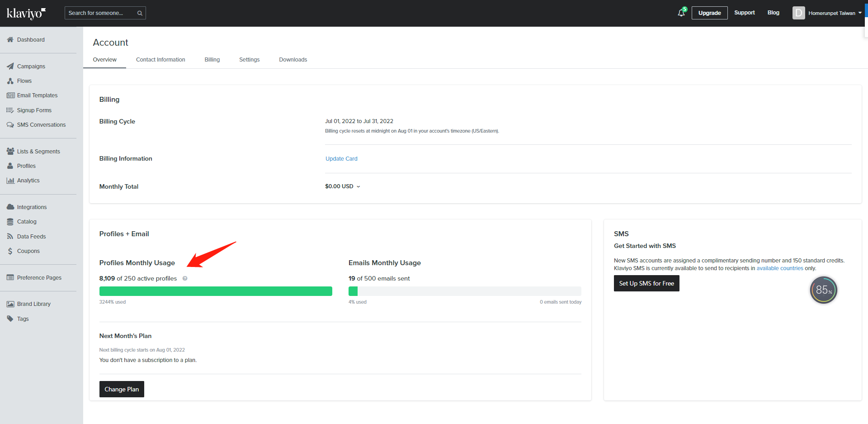Click the Data Feeds RSS icon
Image resolution: width=868 pixels, height=424 pixels.
(x=10, y=237)
